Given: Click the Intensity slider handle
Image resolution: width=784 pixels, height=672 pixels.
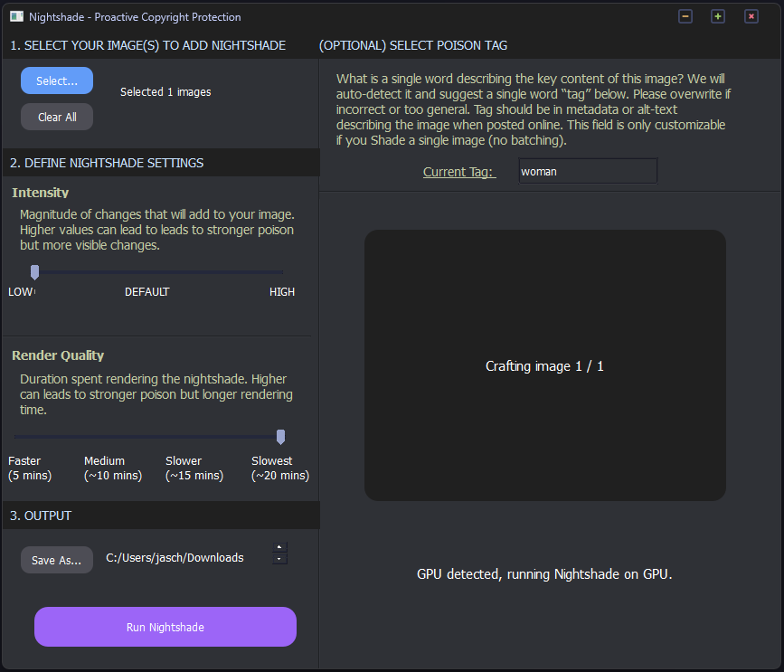Looking at the screenshot, I should pos(34,272).
